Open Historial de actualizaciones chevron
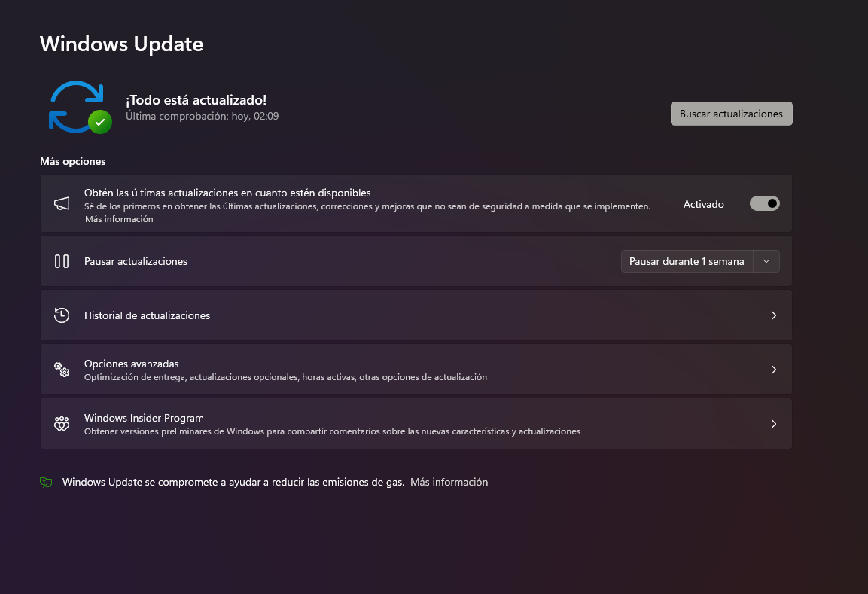The height and width of the screenshot is (594, 868). pos(774,315)
